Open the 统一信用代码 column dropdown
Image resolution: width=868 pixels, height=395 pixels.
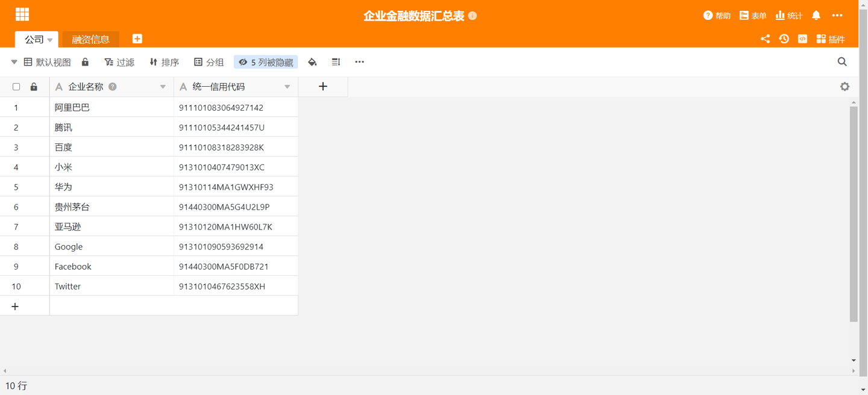coord(288,86)
